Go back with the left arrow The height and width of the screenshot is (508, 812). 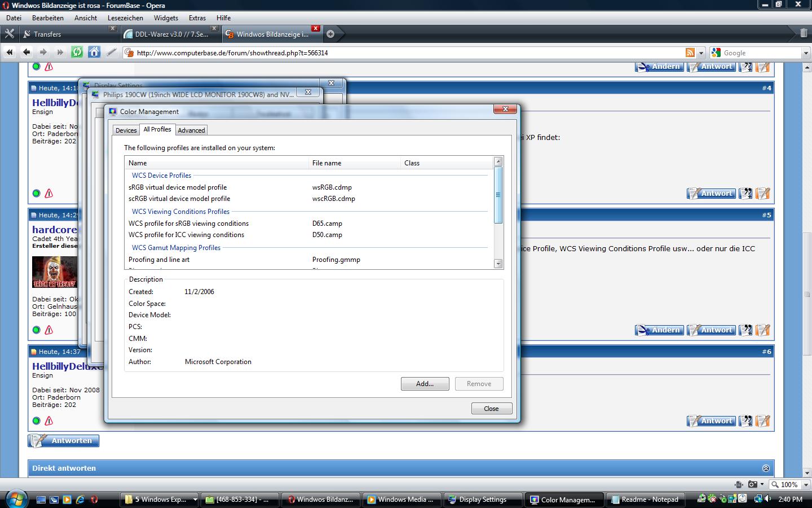pos(27,52)
